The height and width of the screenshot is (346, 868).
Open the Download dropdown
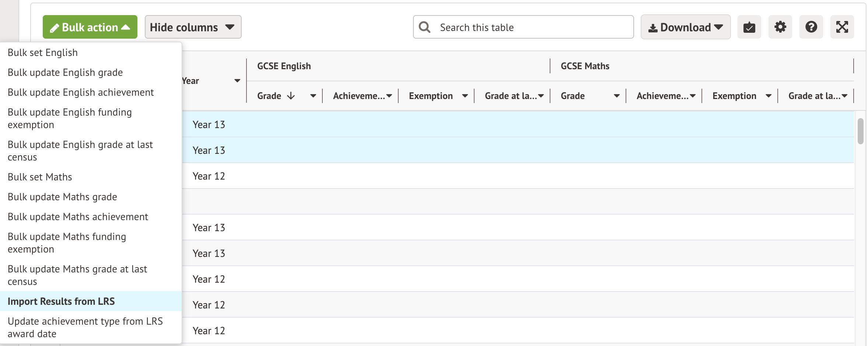point(685,27)
